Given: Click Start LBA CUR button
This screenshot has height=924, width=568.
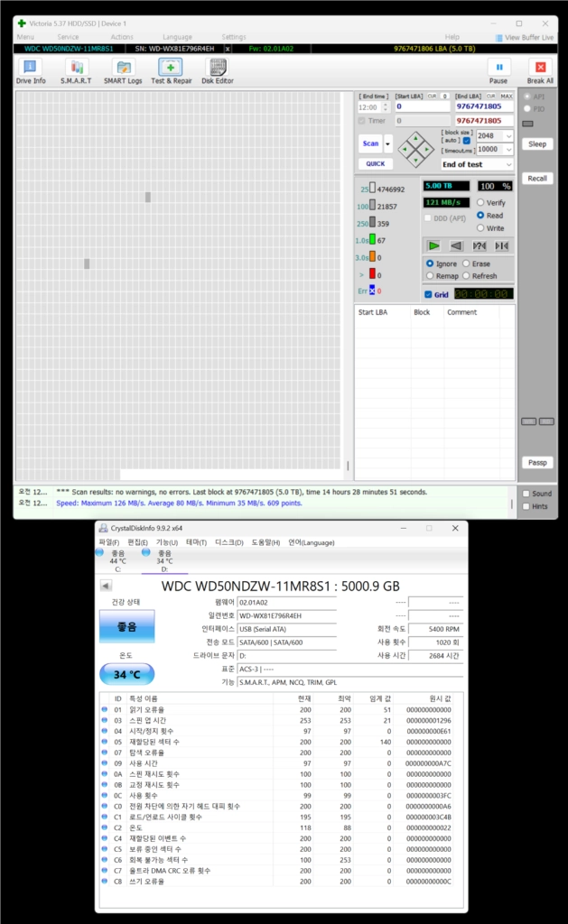Looking at the screenshot, I should tap(432, 96).
